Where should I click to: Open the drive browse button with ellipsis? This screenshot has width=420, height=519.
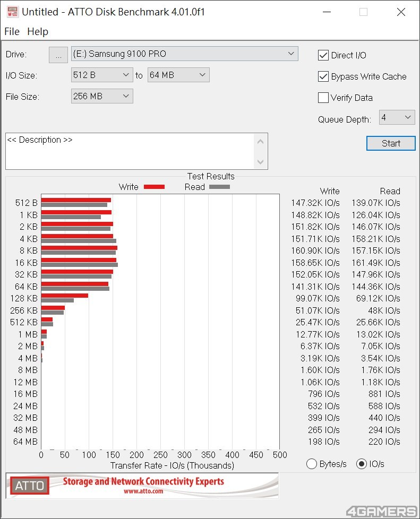point(58,54)
